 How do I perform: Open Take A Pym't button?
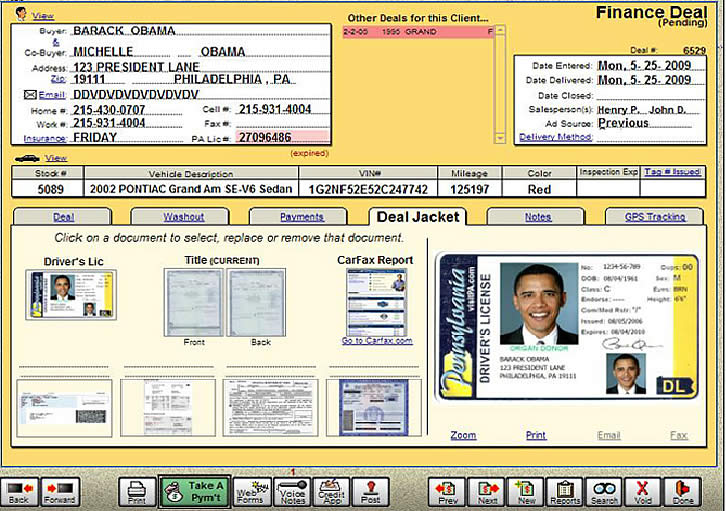coord(194,492)
